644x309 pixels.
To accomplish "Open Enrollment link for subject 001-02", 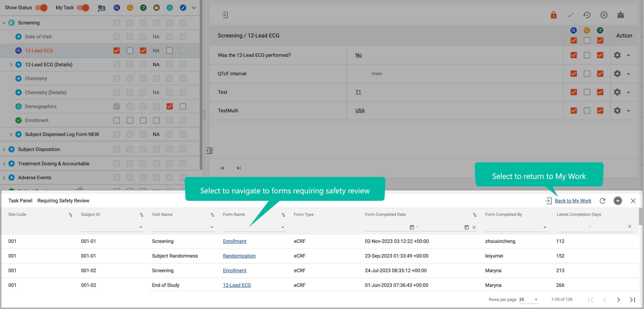I will (234, 270).
